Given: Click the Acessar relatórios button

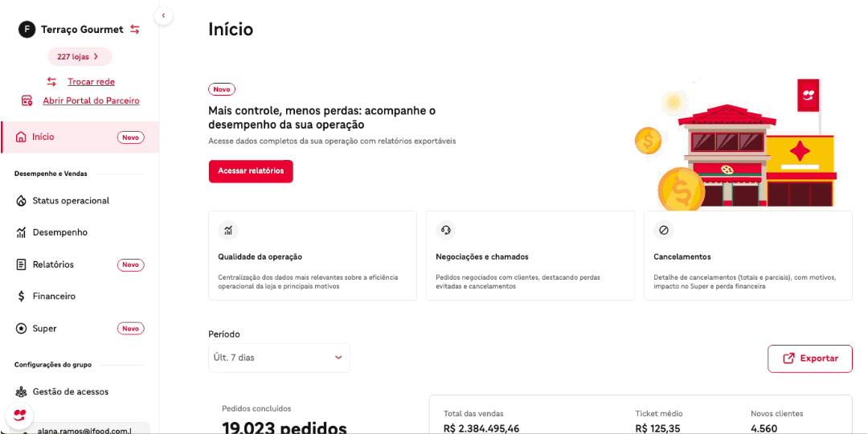Looking at the screenshot, I should point(251,171).
